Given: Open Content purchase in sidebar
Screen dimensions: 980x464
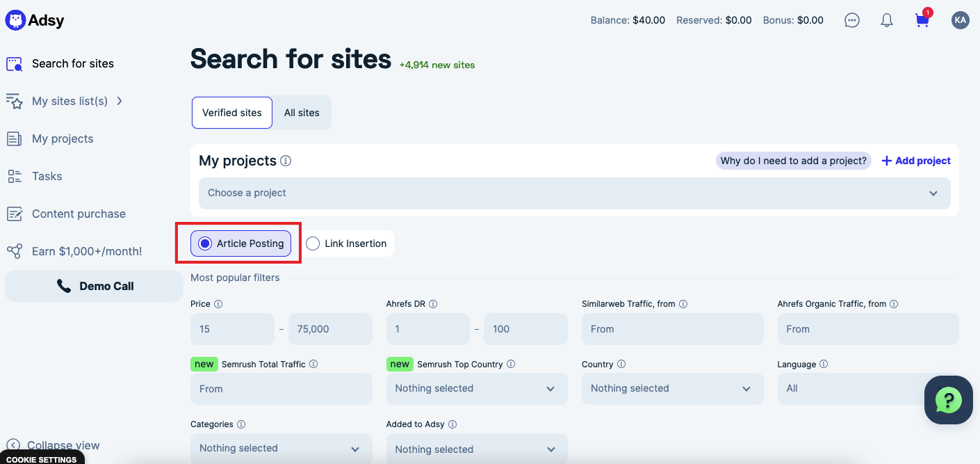Looking at the screenshot, I should pyautogui.click(x=79, y=214).
